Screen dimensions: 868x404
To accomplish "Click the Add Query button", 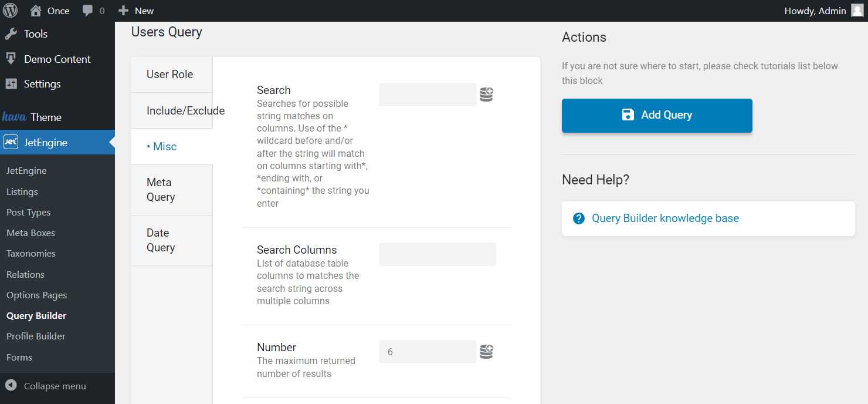I will coord(657,116).
